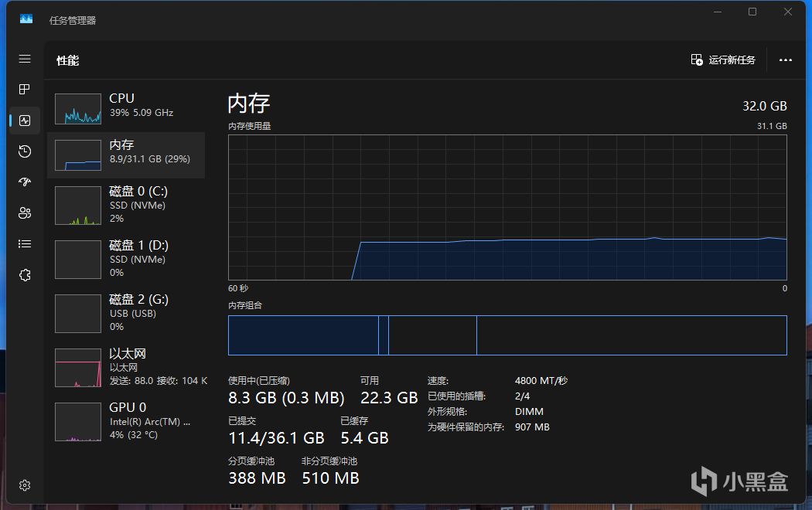Select the CPU performance entry
Screen dimensions: 812x510
click(x=126, y=108)
